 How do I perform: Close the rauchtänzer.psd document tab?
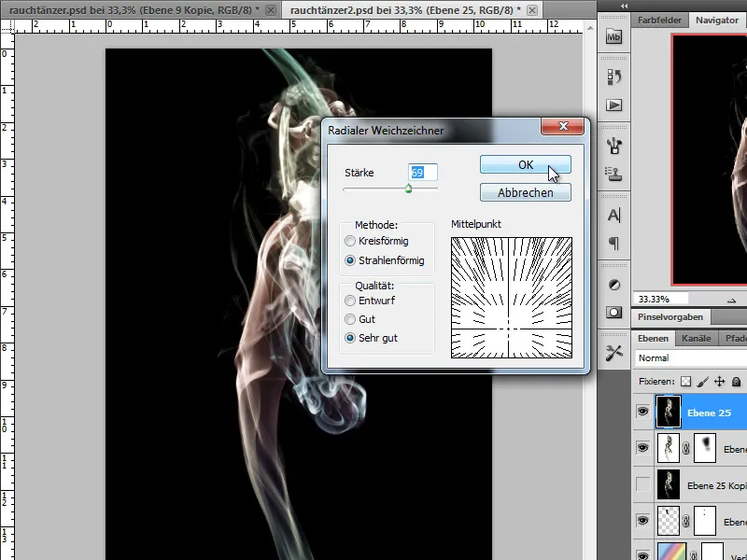tap(271, 10)
